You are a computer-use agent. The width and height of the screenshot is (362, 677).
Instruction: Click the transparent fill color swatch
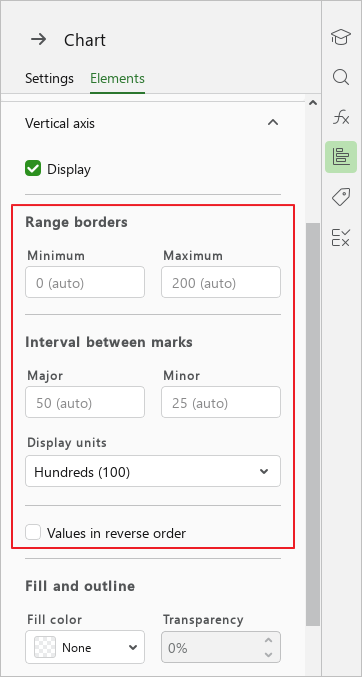(45, 647)
